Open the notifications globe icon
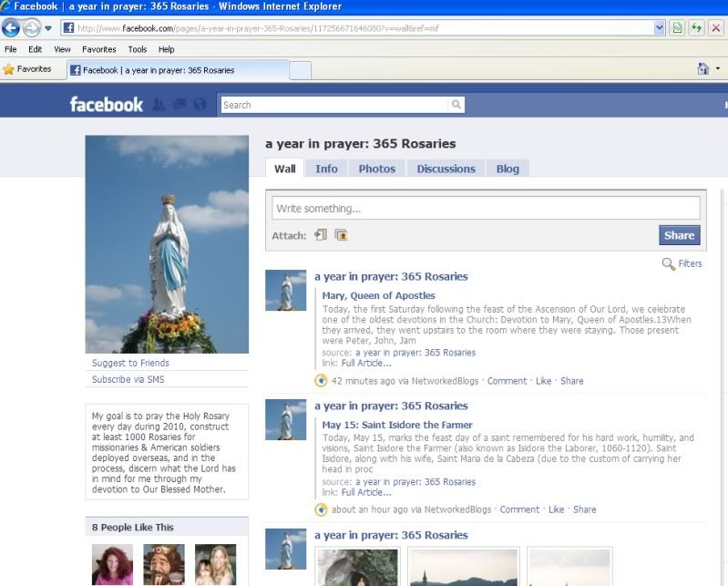728x586 pixels. coord(200,105)
